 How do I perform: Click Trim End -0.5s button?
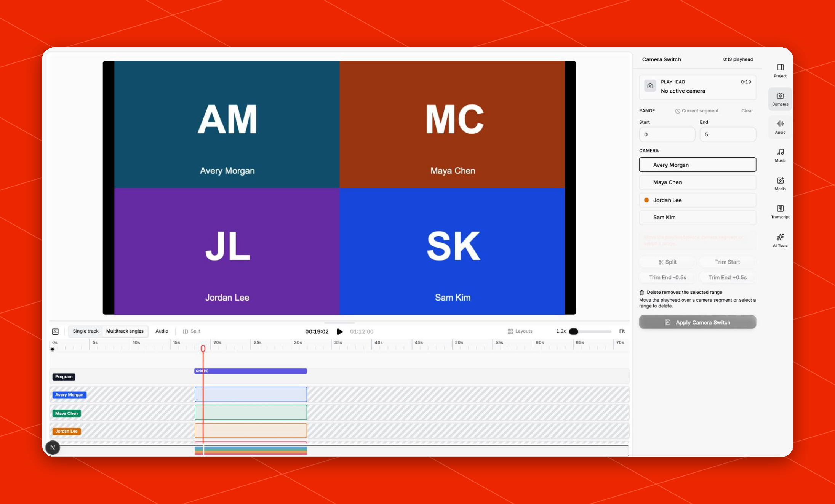667,277
